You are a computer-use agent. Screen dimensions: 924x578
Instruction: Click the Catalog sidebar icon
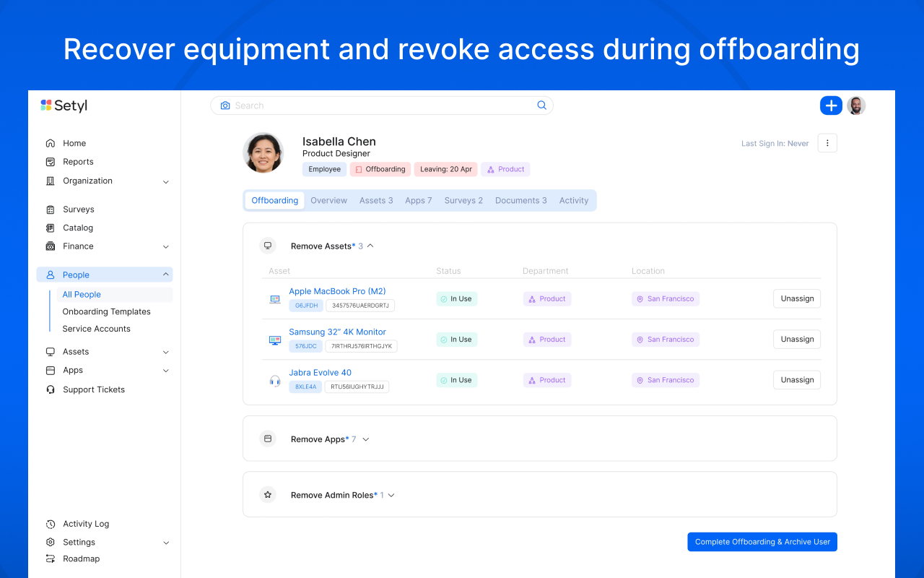(50, 228)
